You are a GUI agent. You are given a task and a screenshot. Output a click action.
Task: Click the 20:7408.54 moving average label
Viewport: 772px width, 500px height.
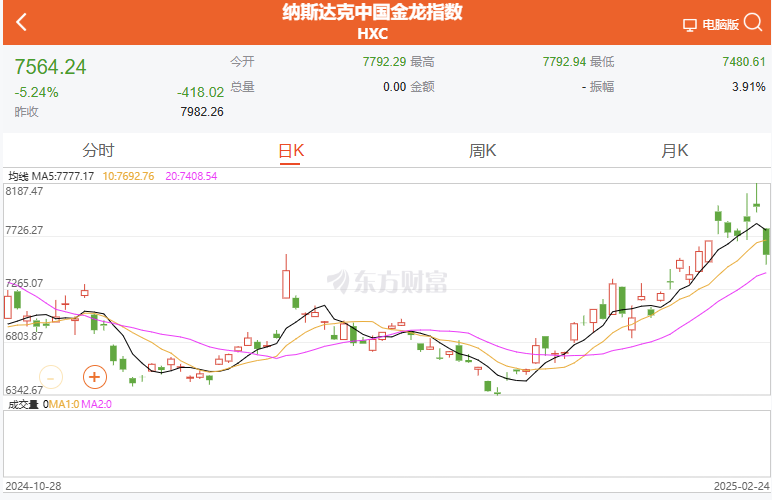pyautogui.click(x=191, y=176)
